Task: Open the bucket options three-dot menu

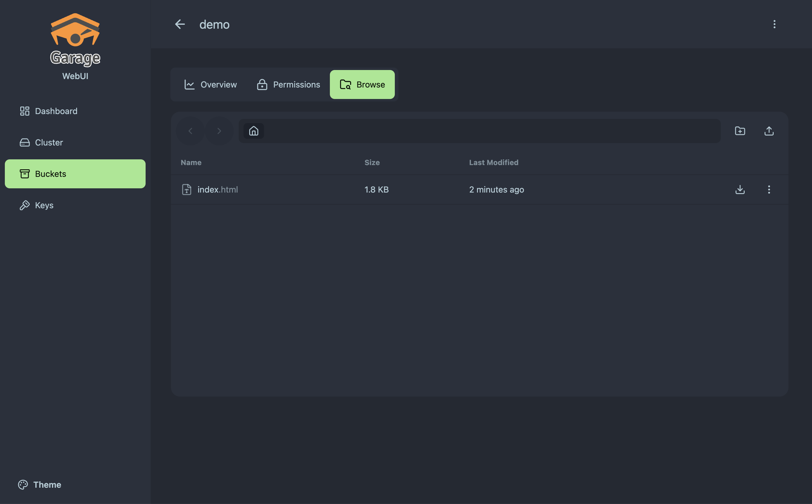Action: click(x=774, y=24)
